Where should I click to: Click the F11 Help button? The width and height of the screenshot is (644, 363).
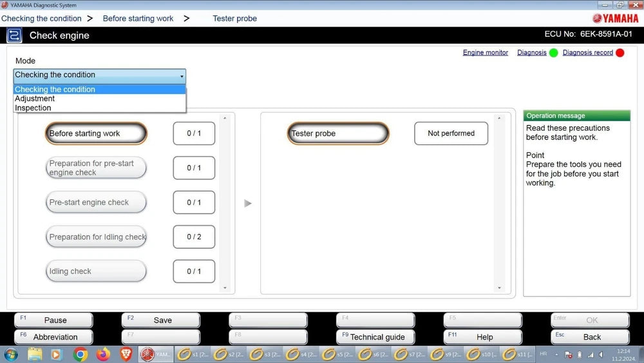point(482,337)
